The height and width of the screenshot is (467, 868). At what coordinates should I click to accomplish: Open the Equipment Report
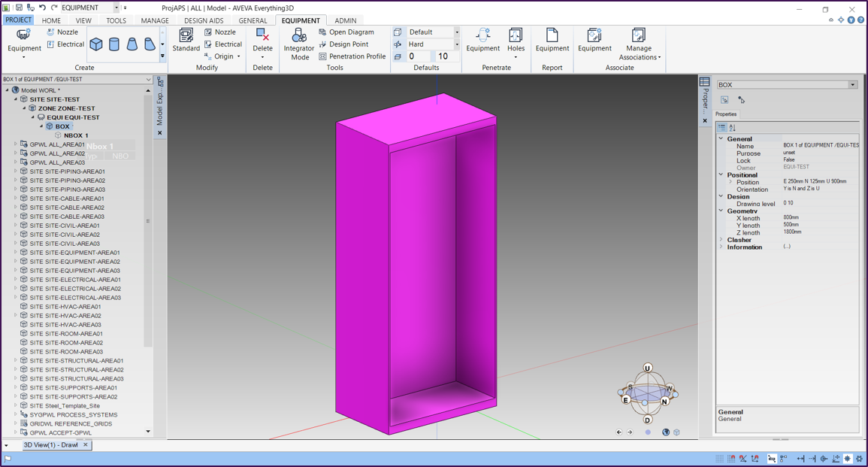pyautogui.click(x=552, y=40)
